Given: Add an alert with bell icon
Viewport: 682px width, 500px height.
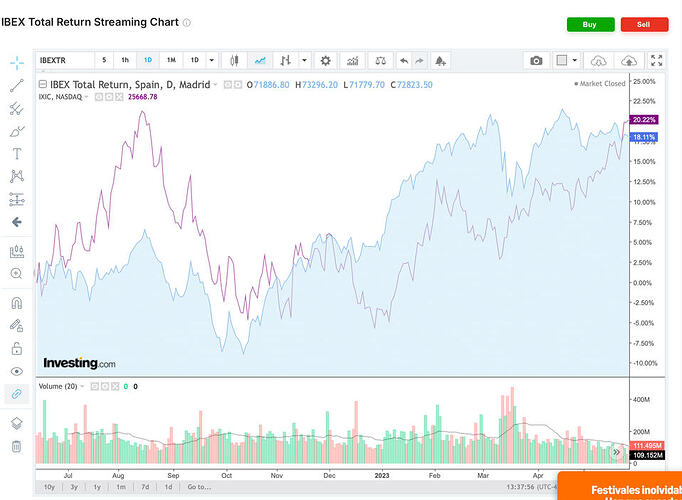Looking at the screenshot, I should tap(440, 60).
